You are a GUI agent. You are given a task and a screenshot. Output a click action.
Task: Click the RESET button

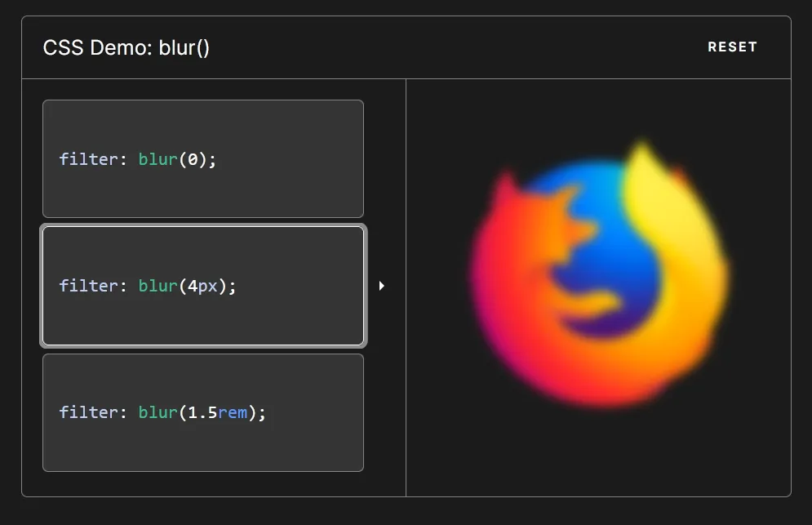[x=732, y=47]
